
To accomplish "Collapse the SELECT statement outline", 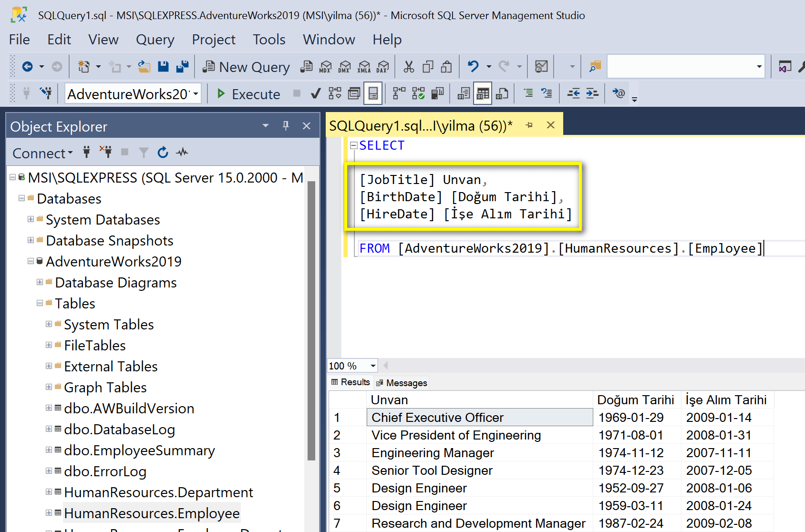I will (x=354, y=145).
